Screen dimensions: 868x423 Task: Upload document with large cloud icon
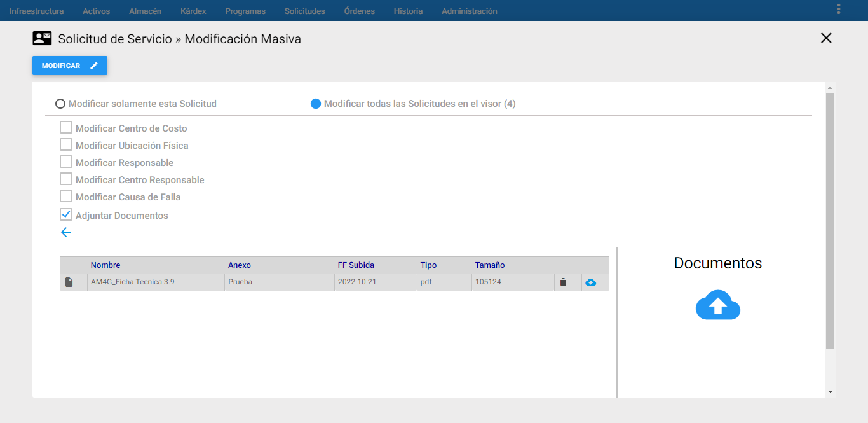718,305
